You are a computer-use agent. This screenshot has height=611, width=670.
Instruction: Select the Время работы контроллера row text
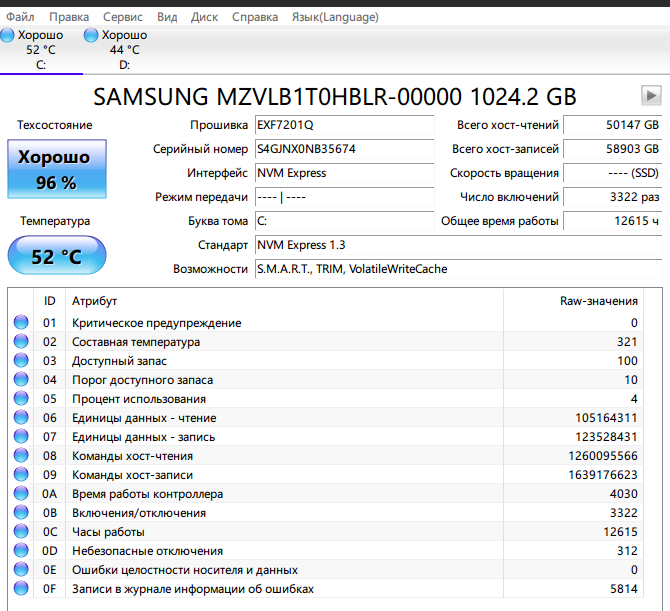(x=147, y=494)
